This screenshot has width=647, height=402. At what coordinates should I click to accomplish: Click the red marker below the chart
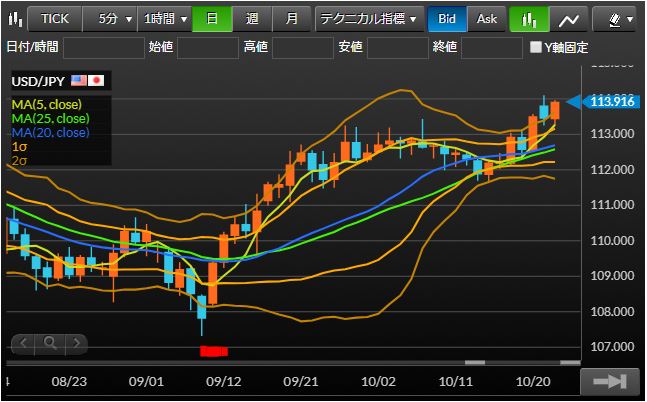point(214,351)
